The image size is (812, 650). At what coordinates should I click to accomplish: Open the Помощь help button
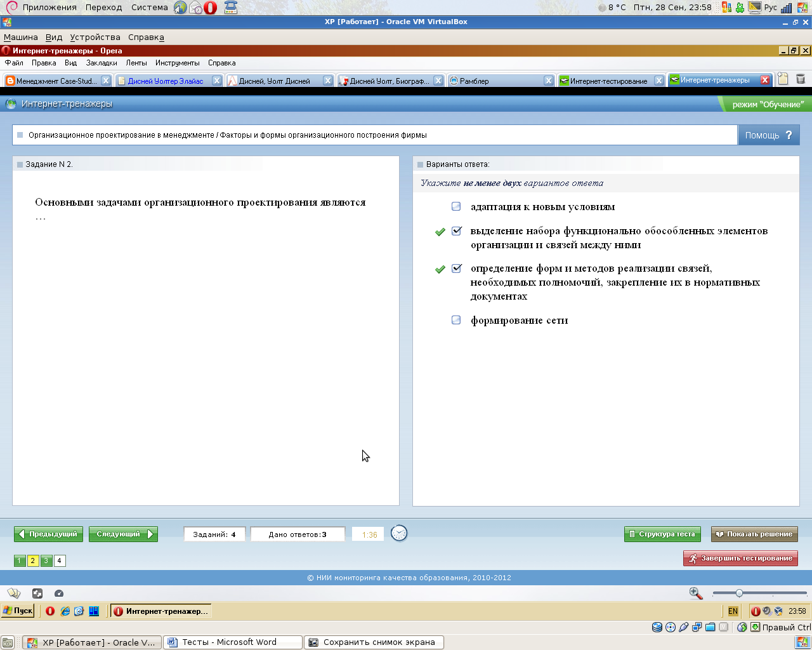click(x=768, y=135)
